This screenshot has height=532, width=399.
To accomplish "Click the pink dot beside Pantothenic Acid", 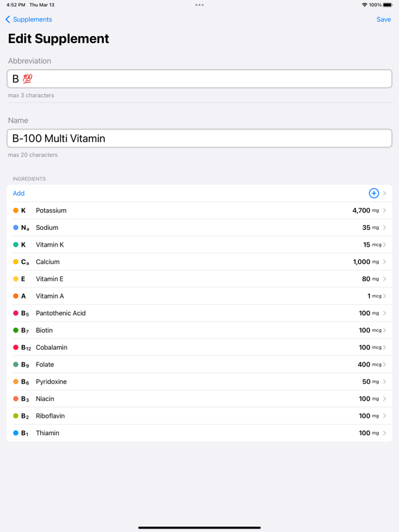I will pos(16,313).
